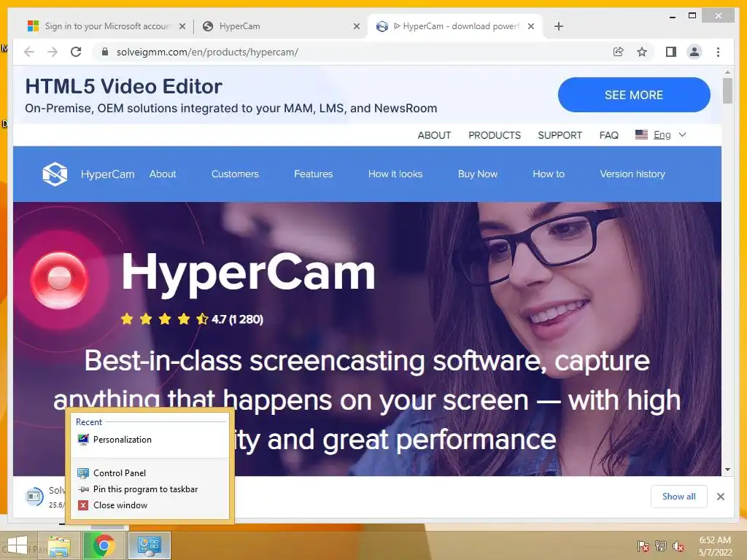Image resolution: width=747 pixels, height=560 pixels.
Task: Close the Microsoft account sign-in tab
Action: coord(182,26)
